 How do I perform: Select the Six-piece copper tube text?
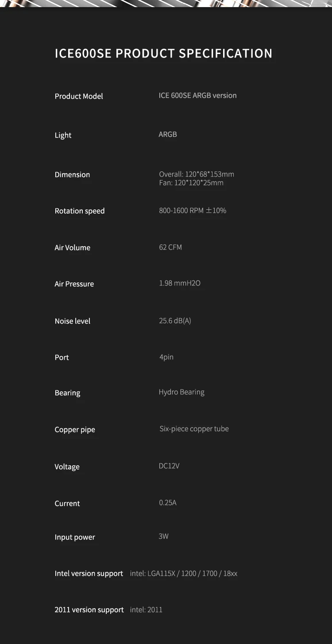coord(194,428)
